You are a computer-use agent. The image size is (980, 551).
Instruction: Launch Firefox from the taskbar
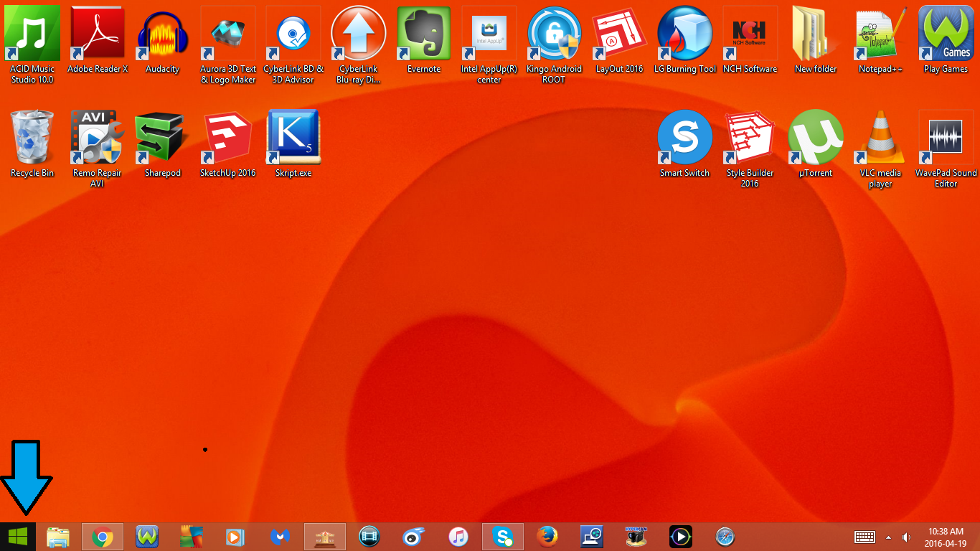(547, 537)
